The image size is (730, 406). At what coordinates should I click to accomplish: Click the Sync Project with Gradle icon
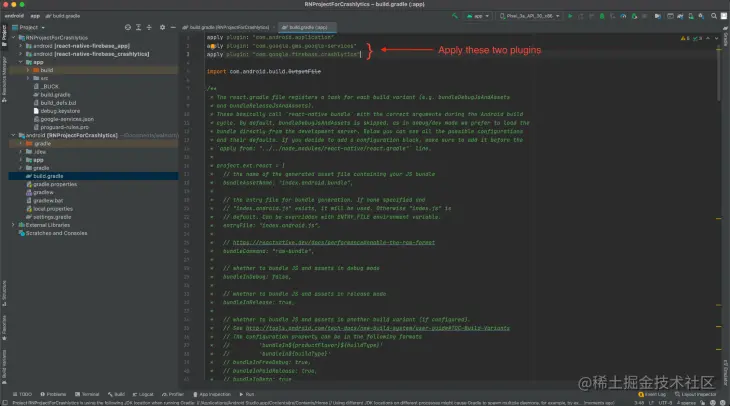(x=680, y=16)
